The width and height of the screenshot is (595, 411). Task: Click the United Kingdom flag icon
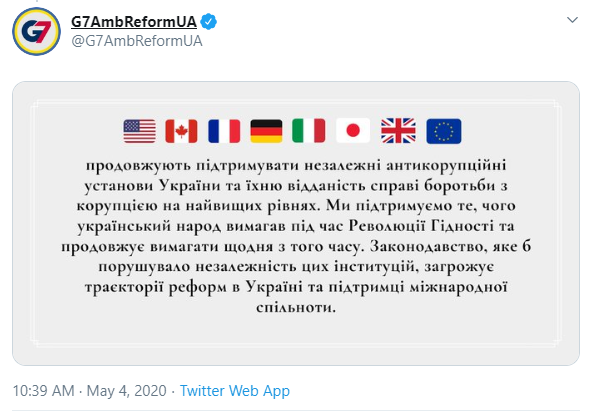point(398,131)
